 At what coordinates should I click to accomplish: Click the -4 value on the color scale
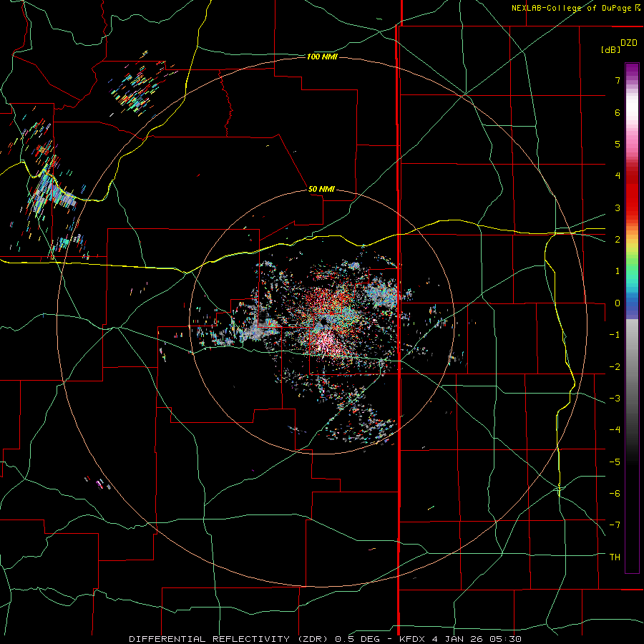pos(615,430)
